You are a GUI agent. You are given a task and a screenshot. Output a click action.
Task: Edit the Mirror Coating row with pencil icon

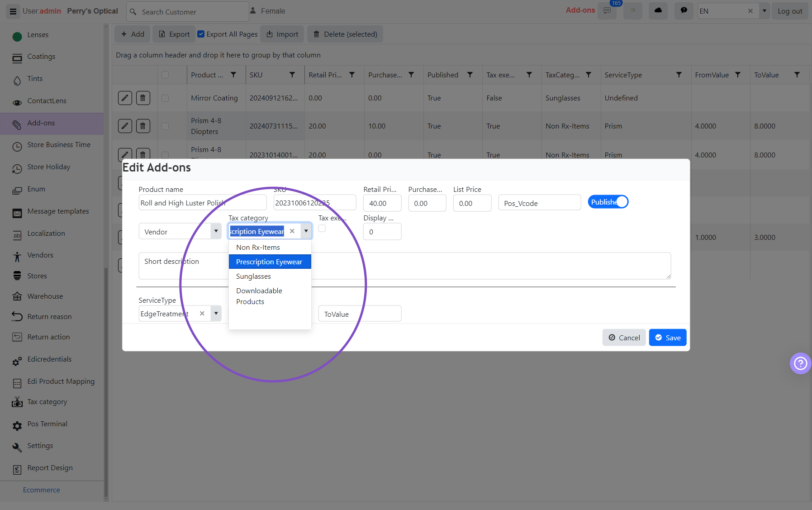125,98
